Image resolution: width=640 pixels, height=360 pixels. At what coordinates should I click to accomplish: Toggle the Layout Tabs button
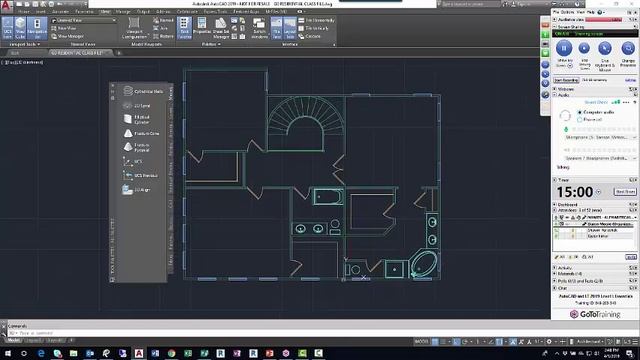[290, 28]
